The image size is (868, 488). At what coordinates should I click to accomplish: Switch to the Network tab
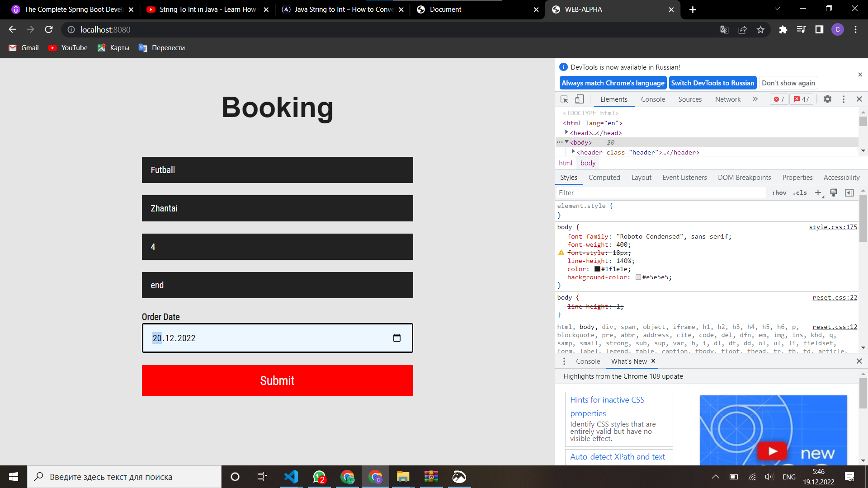point(727,99)
